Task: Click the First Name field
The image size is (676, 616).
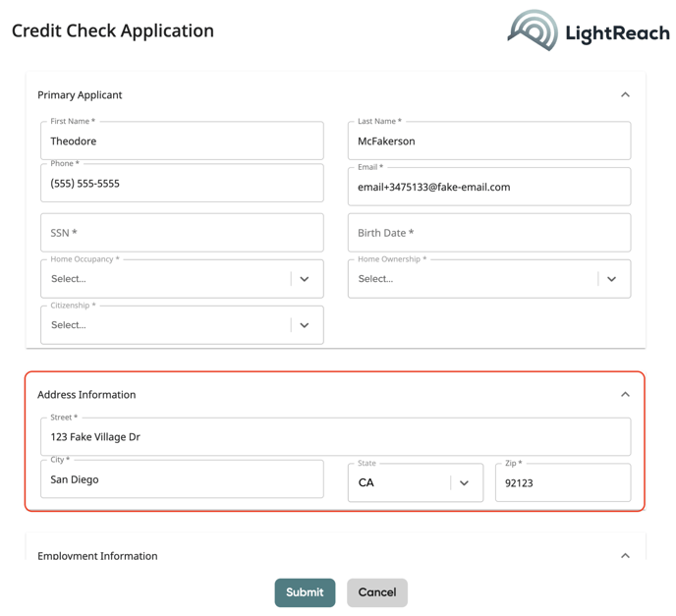Action: click(182, 140)
